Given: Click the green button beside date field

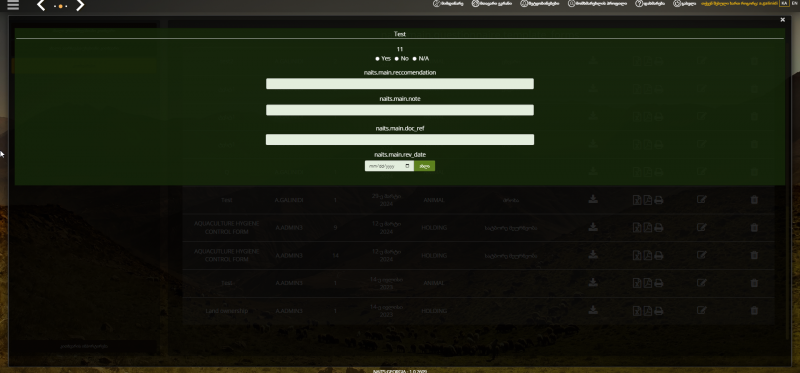Looking at the screenshot, I should coord(424,166).
